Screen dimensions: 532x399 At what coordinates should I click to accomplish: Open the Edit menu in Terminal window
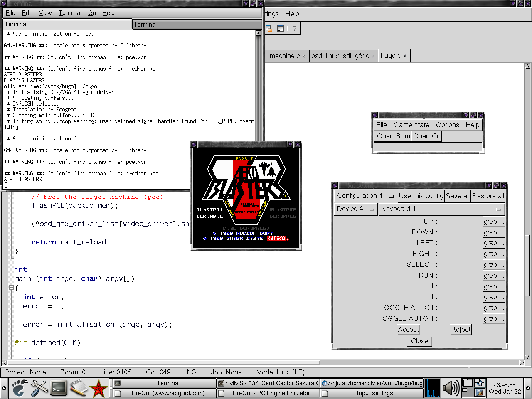click(27, 13)
